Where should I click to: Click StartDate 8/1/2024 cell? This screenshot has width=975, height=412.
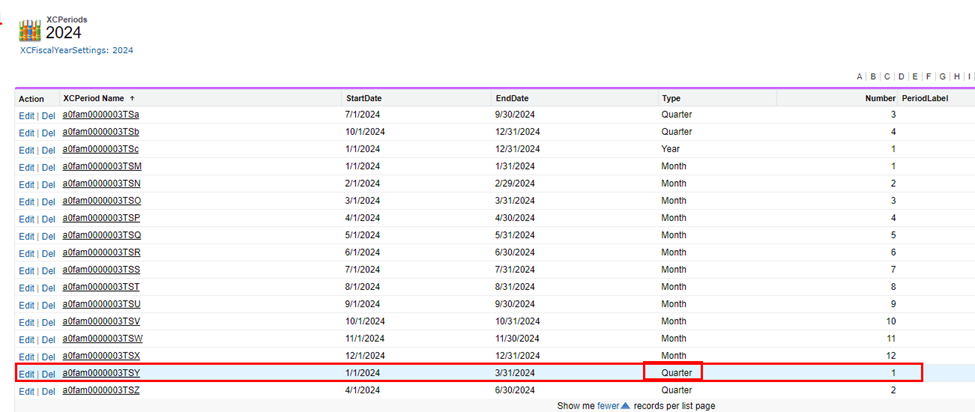363,287
